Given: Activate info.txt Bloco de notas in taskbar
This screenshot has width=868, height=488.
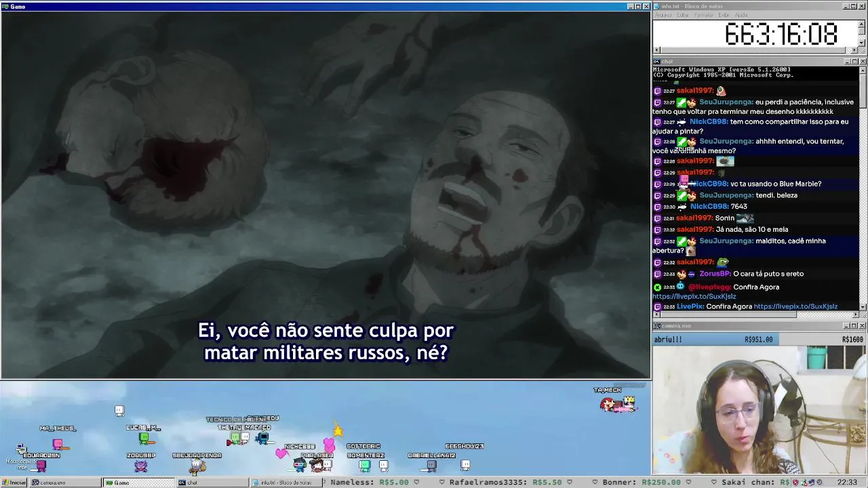Looking at the screenshot, I should (x=285, y=483).
